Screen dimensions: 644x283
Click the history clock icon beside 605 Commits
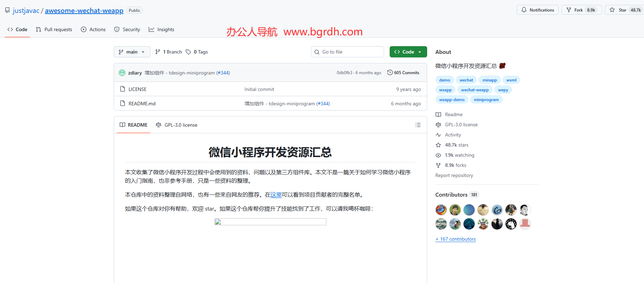[x=390, y=72]
